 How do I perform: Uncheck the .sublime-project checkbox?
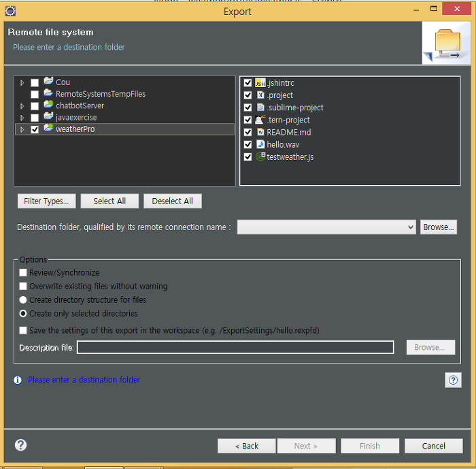248,108
